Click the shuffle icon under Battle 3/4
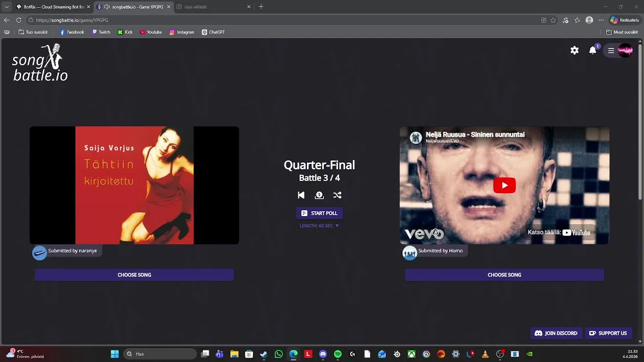This screenshot has height=362, width=644. coord(337,195)
